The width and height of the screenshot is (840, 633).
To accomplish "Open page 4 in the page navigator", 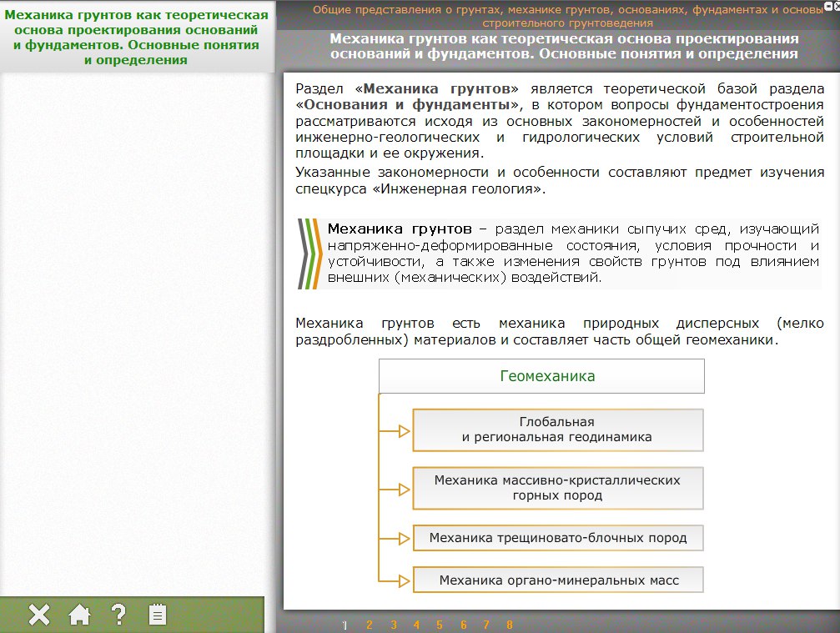I will click(416, 625).
